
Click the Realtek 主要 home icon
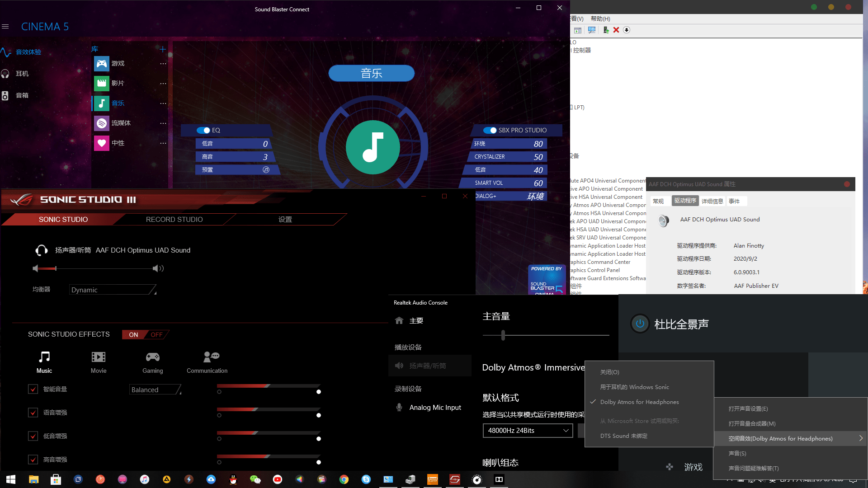(x=399, y=320)
